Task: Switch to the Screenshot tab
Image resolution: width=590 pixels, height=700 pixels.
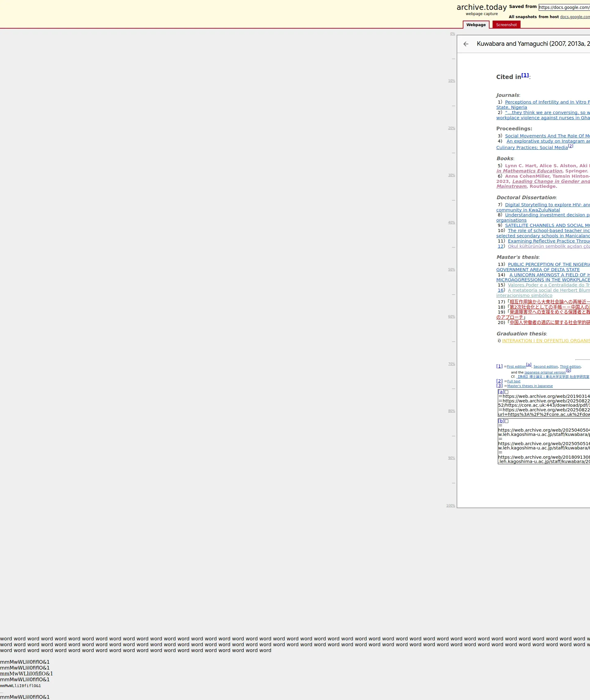Action: (x=506, y=25)
